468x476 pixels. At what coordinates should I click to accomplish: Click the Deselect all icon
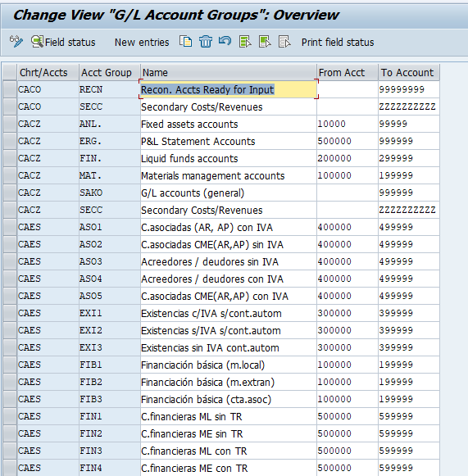[284, 42]
